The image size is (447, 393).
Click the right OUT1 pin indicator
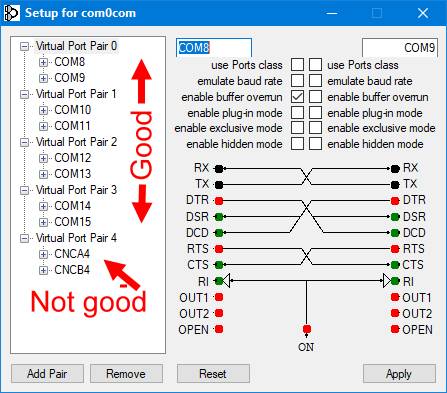pyautogui.click(x=395, y=297)
